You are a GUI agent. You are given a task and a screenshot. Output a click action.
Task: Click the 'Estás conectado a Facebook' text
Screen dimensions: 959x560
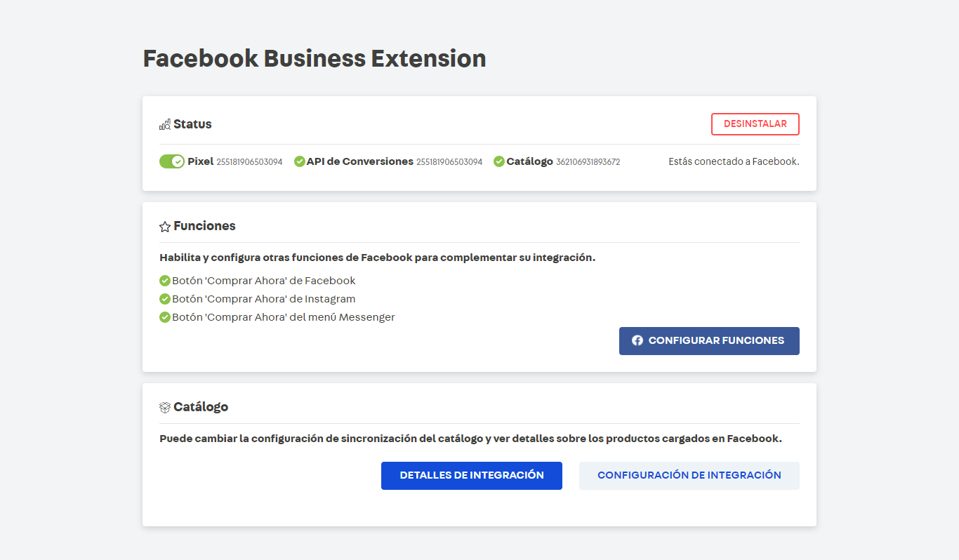pyautogui.click(x=734, y=161)
